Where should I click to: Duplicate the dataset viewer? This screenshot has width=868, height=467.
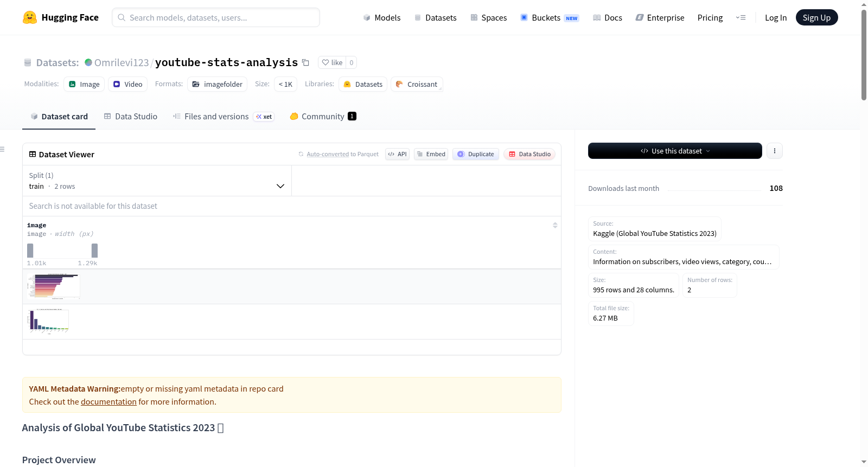click(x=476, y=154)
